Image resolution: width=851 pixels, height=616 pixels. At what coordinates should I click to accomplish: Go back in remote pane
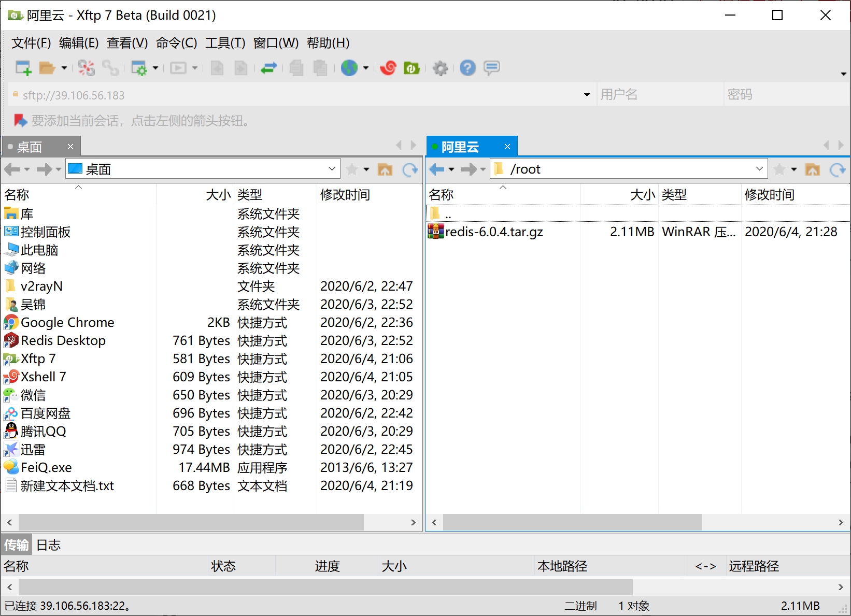point(436,169)
